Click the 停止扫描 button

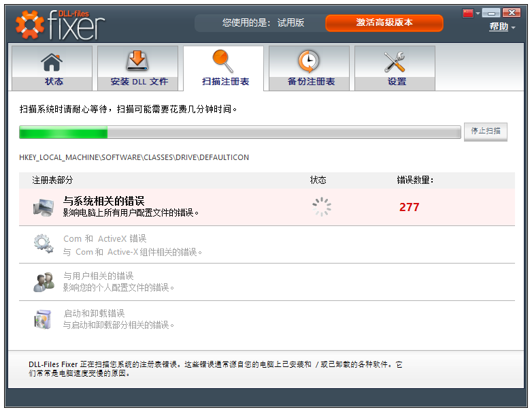486,131
